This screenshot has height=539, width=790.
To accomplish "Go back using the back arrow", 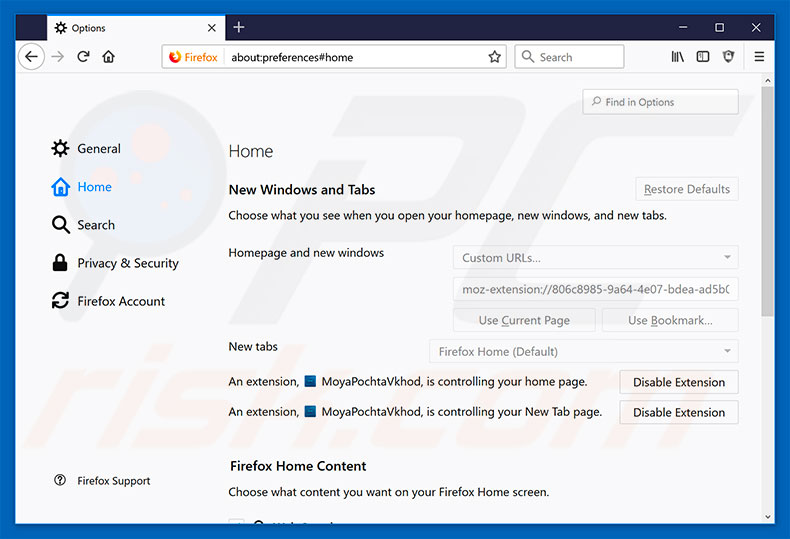I will [x=31, y=56].
